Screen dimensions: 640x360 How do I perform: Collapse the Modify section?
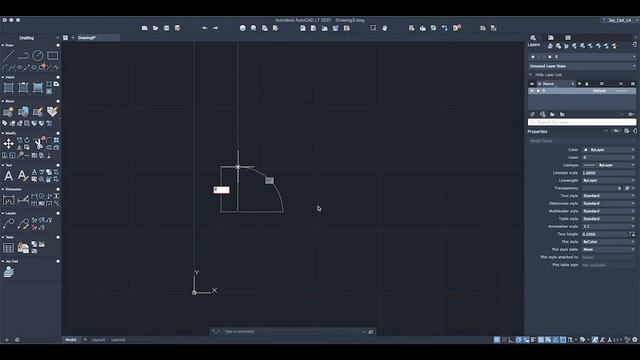(3, 133)
